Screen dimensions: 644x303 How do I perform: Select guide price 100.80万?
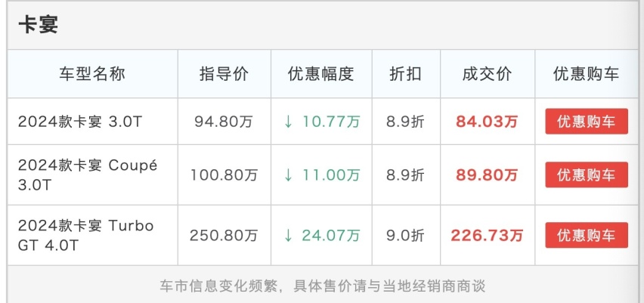224,175
